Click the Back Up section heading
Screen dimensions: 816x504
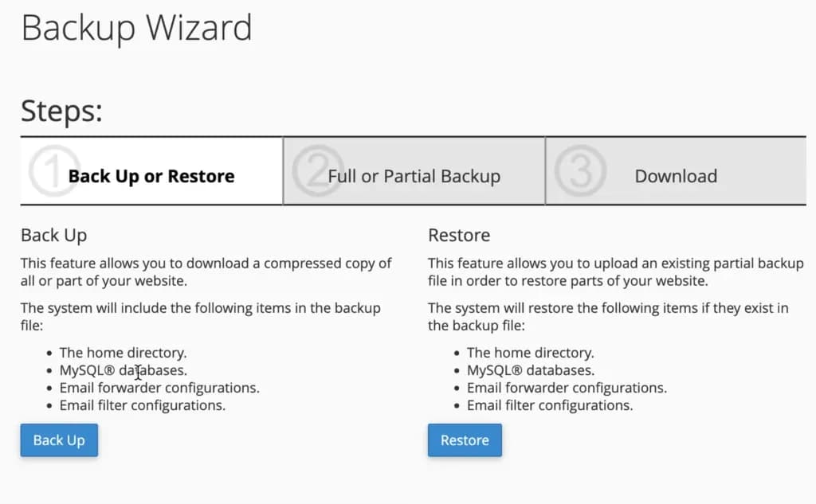click(53, 235)
